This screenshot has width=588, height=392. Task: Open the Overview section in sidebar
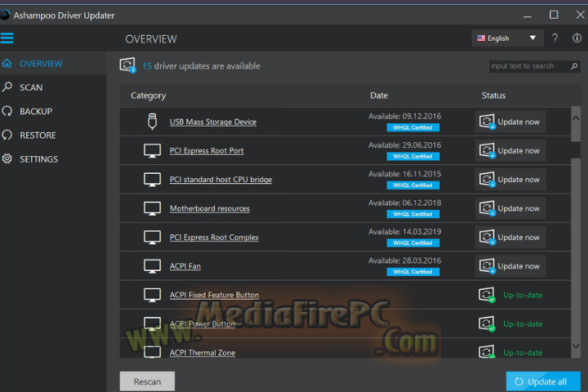coord(53,64)
